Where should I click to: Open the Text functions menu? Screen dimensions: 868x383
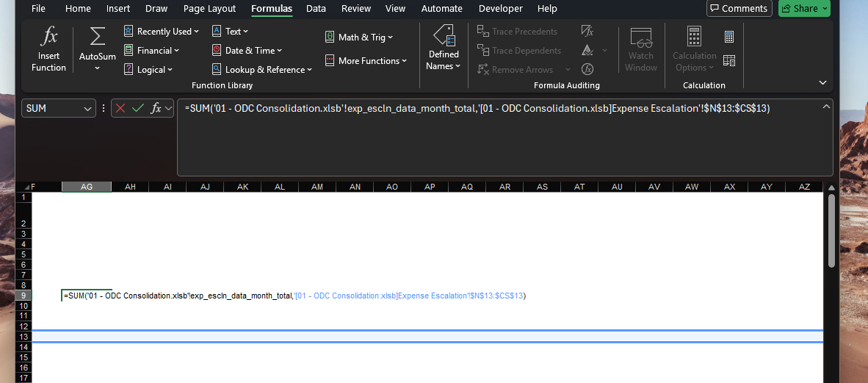pyautogui.click(x=230, y=32)
